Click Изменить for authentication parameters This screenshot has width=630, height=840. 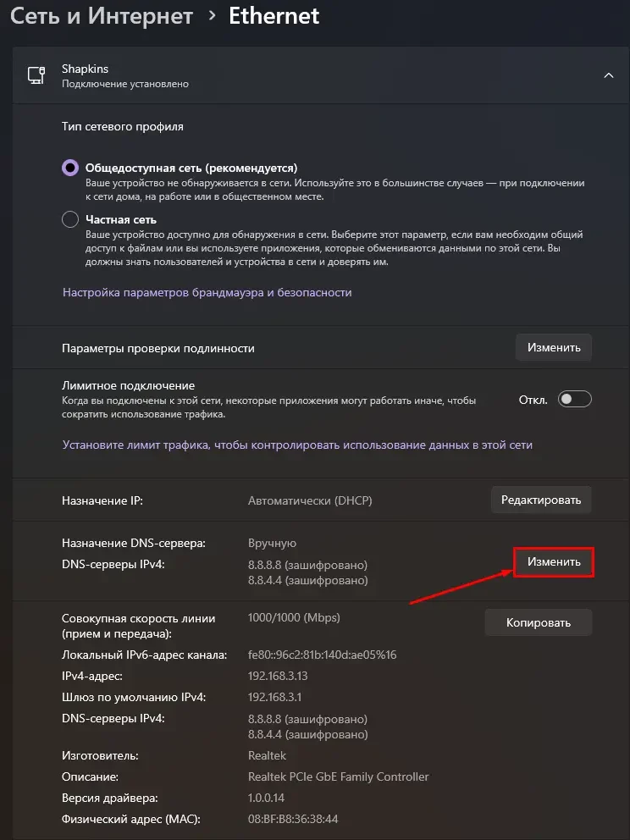tap(553, 347)
